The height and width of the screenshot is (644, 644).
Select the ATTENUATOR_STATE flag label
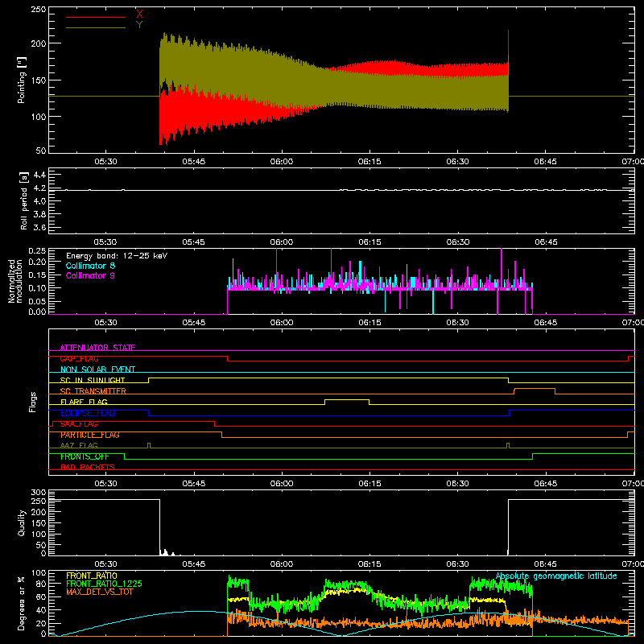(97, 348)
